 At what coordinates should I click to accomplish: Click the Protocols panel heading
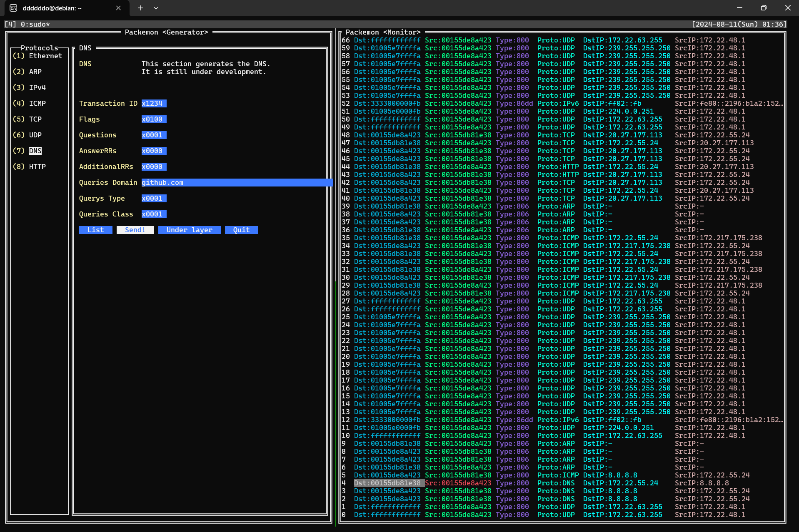[x=40, y=48]
